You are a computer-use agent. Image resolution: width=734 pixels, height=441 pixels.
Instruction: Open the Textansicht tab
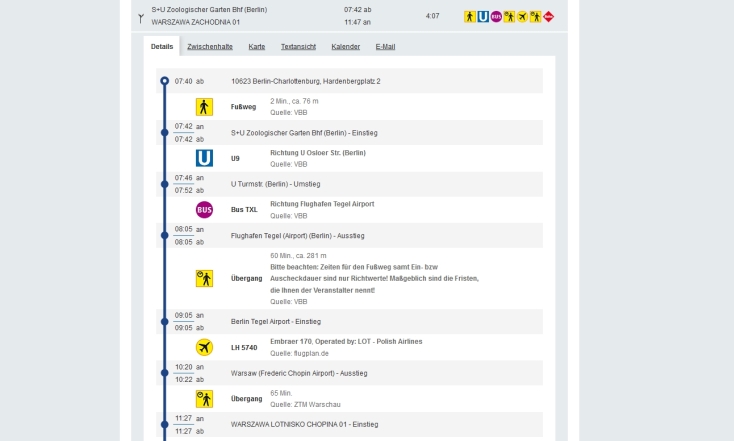pyautogui.click(x=298, y=46)
